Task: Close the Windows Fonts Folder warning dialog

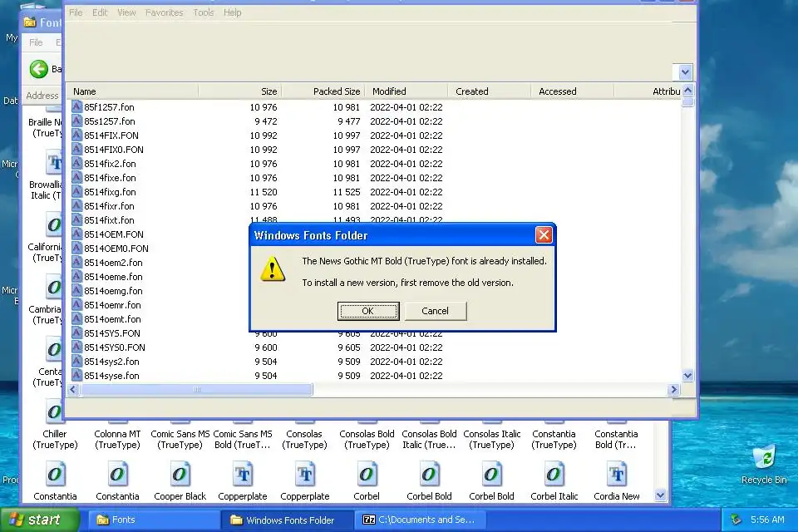Action: click(x=544, y=234)
